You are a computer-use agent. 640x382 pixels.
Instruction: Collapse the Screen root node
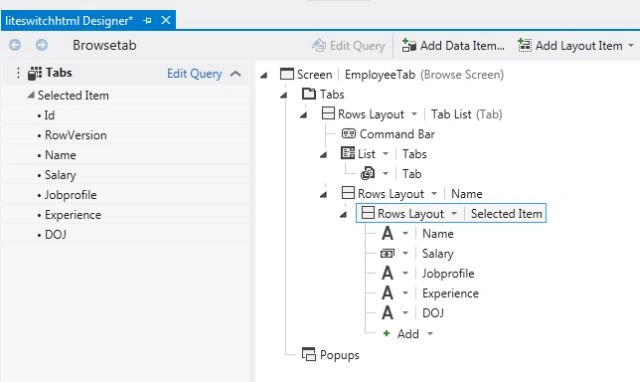(264, 75)
